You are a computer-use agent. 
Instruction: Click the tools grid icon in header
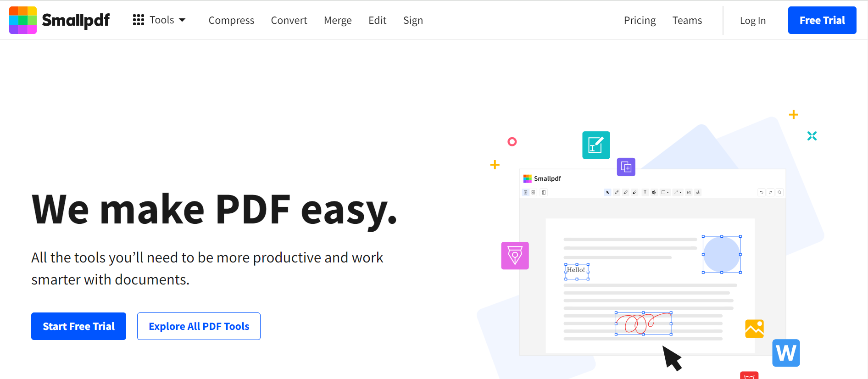point(138,20)
